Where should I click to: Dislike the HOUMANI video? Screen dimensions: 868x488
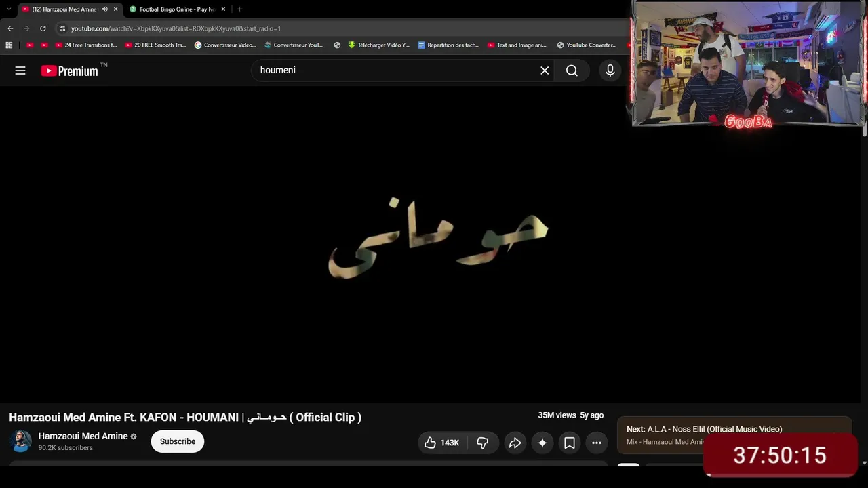pyautogui.click(x=483, y=443)
